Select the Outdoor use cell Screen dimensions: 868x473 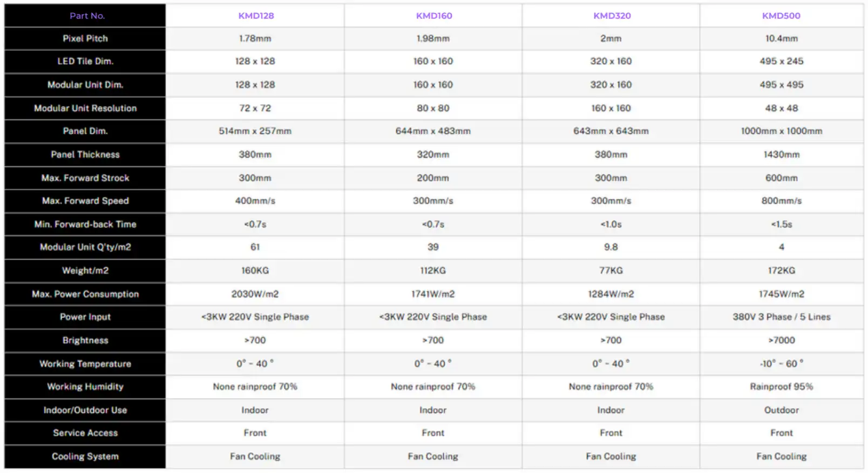click(781, 410)
